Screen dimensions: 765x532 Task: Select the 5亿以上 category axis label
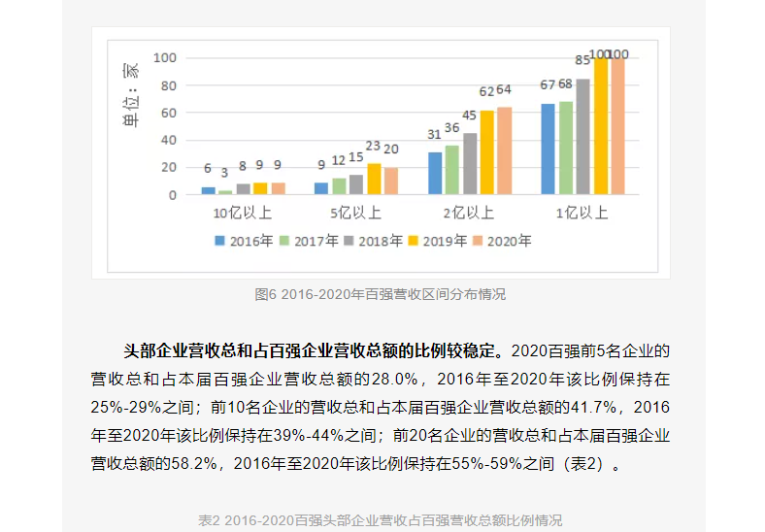[355, 213]
